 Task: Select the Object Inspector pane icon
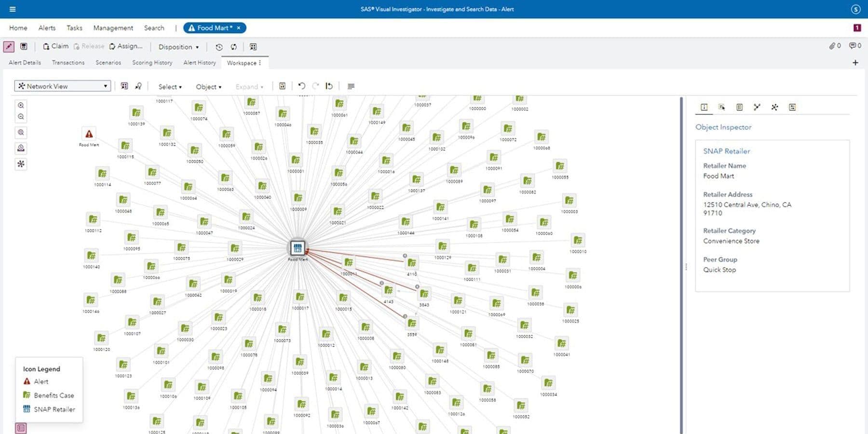[704, 107]
